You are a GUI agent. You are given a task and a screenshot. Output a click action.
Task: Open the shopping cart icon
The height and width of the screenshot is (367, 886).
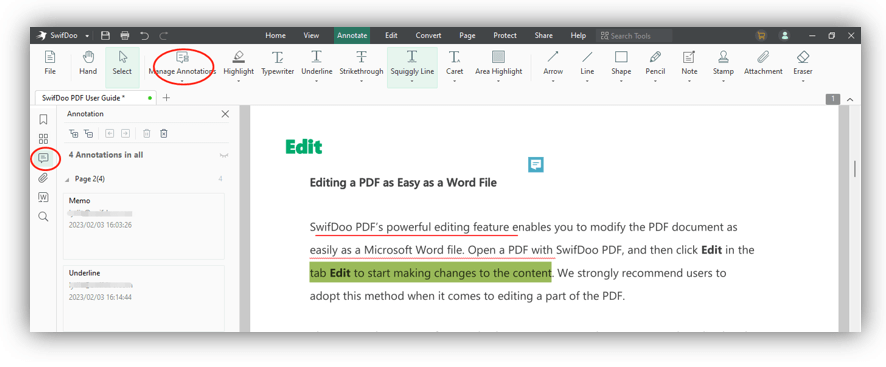click(761, 36)
